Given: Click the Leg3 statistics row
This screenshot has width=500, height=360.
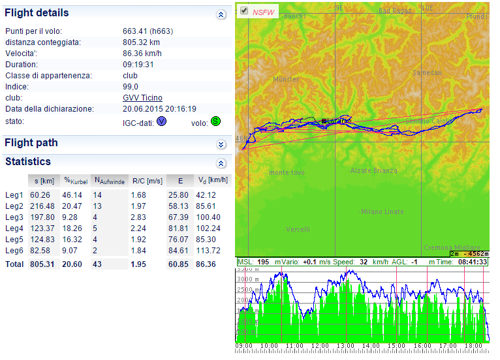Looking at the screenshot, I should click(116, 217).
